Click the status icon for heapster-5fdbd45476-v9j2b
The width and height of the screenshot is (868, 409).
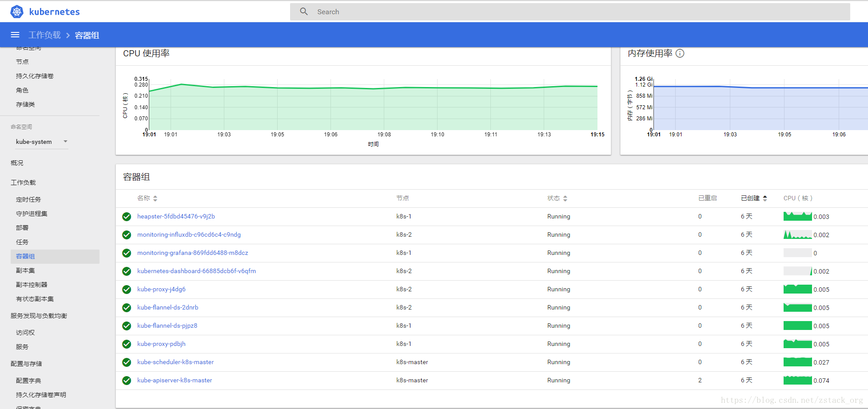click(127, 217)
